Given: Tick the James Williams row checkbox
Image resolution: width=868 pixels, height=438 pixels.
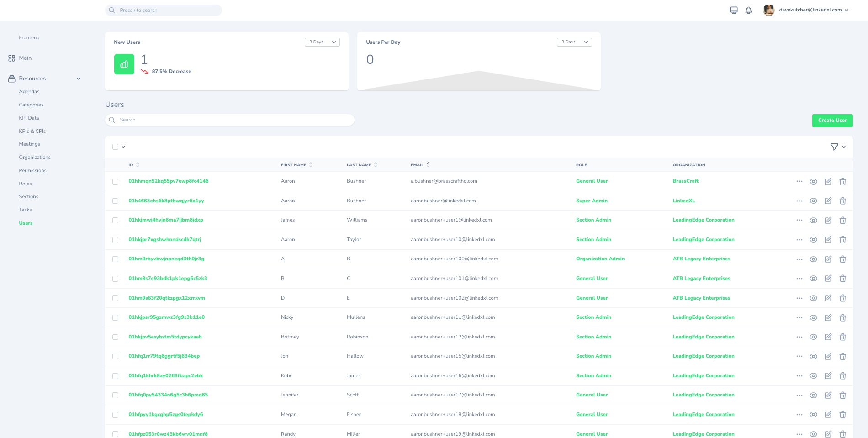Looking at the screenshot, I should (x=115, y=220).
